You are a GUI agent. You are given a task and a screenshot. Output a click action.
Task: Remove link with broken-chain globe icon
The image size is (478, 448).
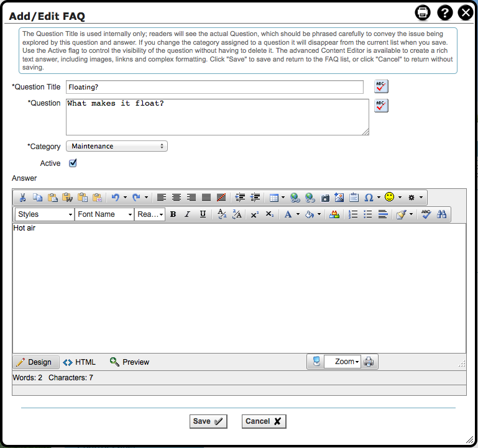(x=310, y=198)
